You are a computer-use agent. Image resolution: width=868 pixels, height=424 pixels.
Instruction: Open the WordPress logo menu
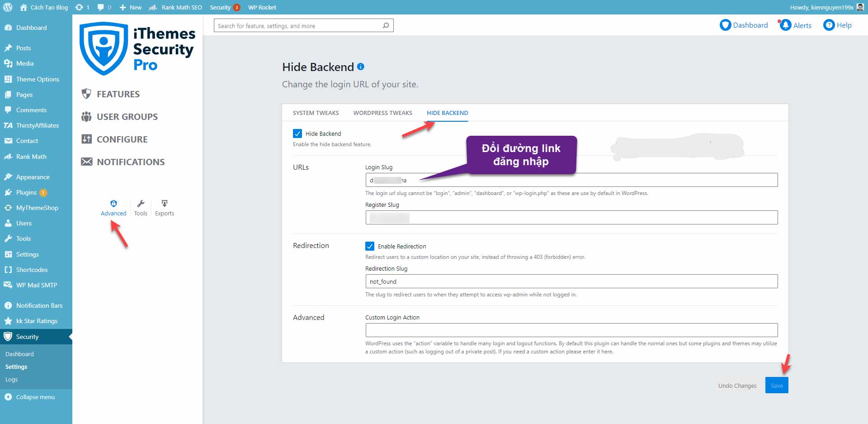tap(8, 7)
